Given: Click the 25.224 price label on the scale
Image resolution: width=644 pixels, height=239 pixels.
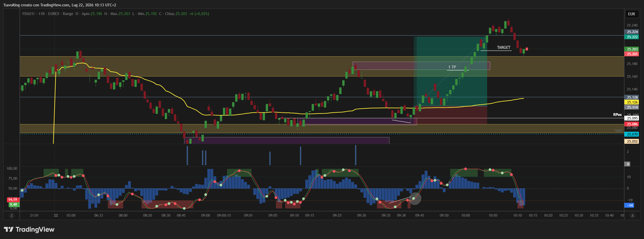Looking at the screenshot, I should (632, 32).
